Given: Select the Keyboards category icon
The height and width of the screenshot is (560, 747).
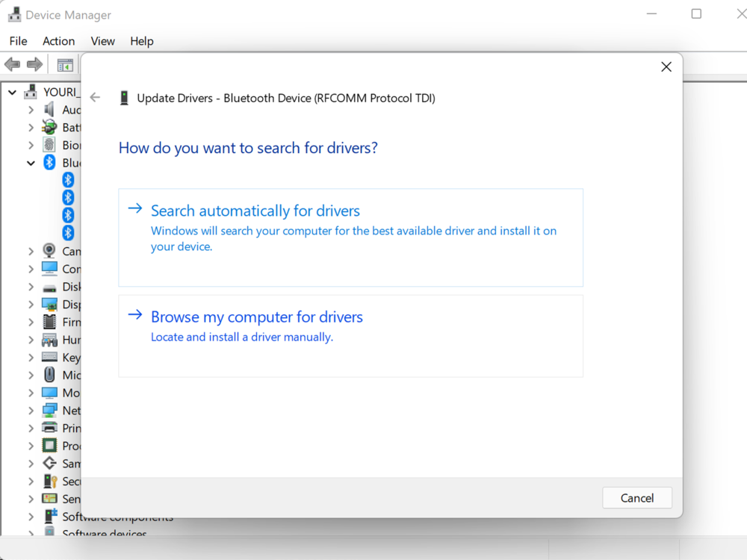Looking at the screenshot, I should 49,358.
